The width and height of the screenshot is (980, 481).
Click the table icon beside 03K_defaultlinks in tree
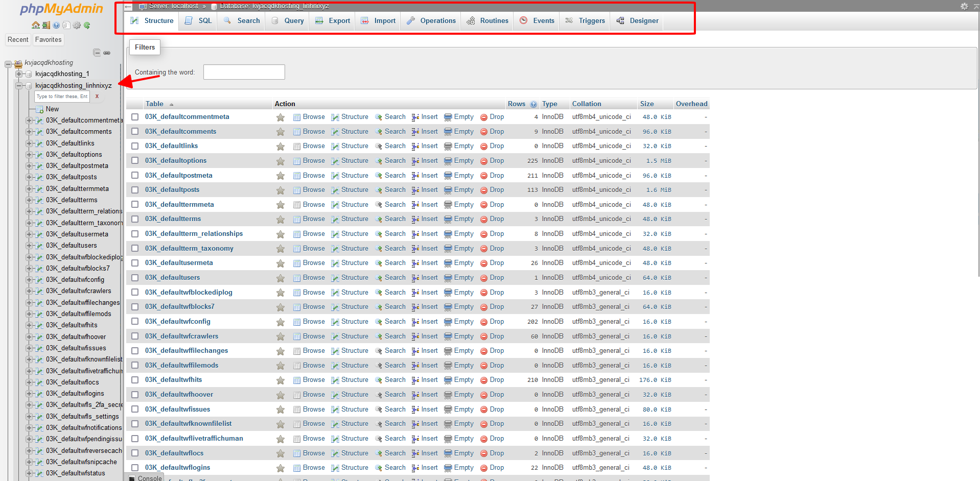tap(39, 143)
